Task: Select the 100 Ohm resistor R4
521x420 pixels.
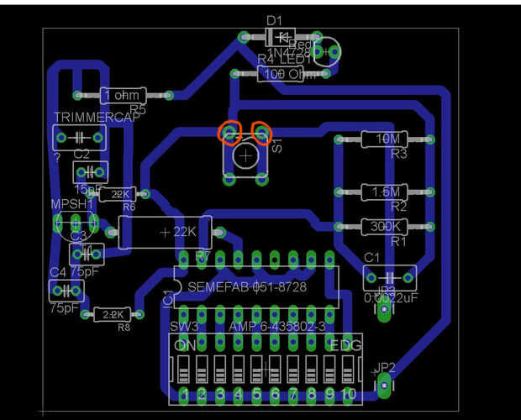Action: 281,74
